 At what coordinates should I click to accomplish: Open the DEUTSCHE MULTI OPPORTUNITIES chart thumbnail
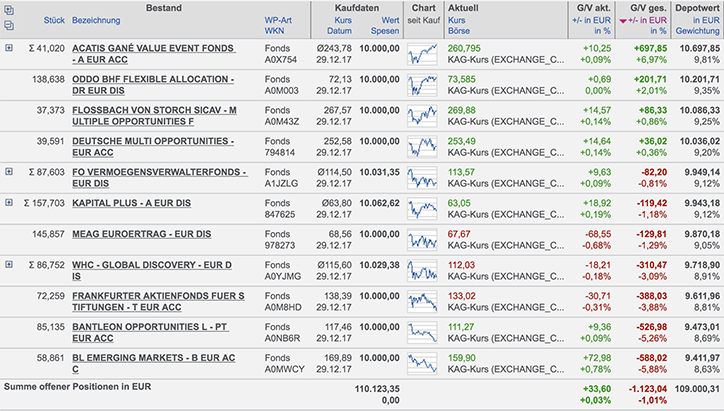pyautogui.click(x=422, y=147)
